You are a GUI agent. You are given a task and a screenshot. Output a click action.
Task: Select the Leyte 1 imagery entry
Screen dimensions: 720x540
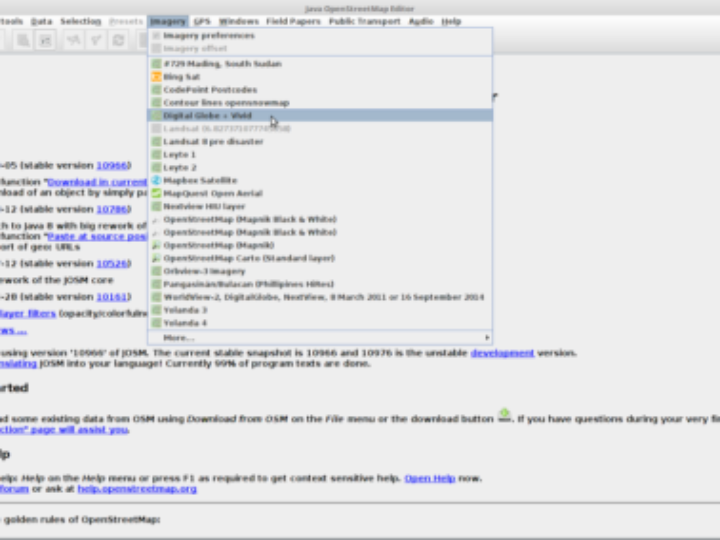click(179, 154)
